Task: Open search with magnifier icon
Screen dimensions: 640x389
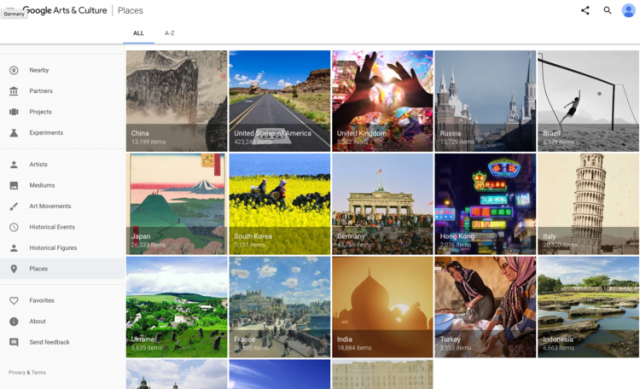Action: [607, 11]
